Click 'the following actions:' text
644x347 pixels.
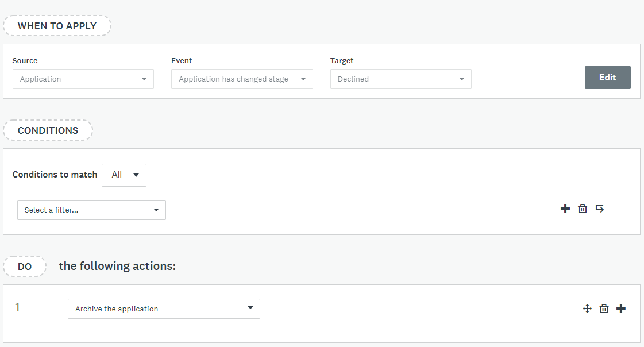117,266
